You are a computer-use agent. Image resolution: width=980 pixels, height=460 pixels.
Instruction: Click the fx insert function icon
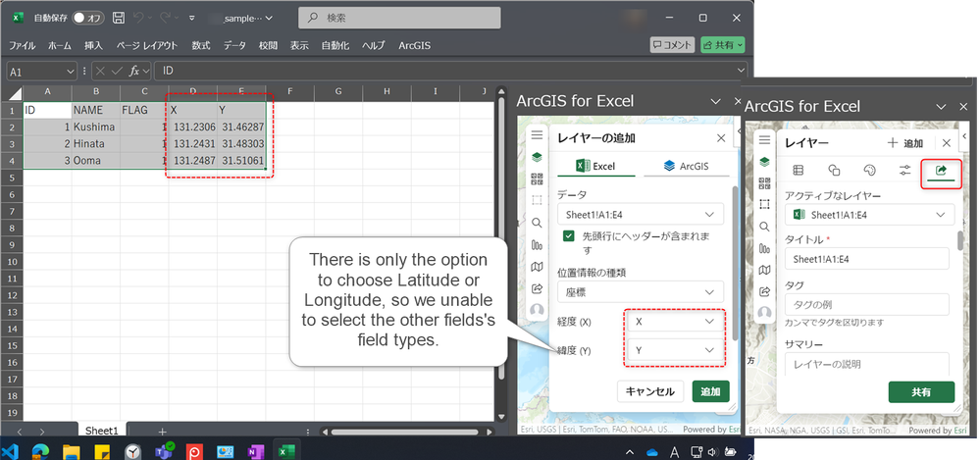pos(133,72)
